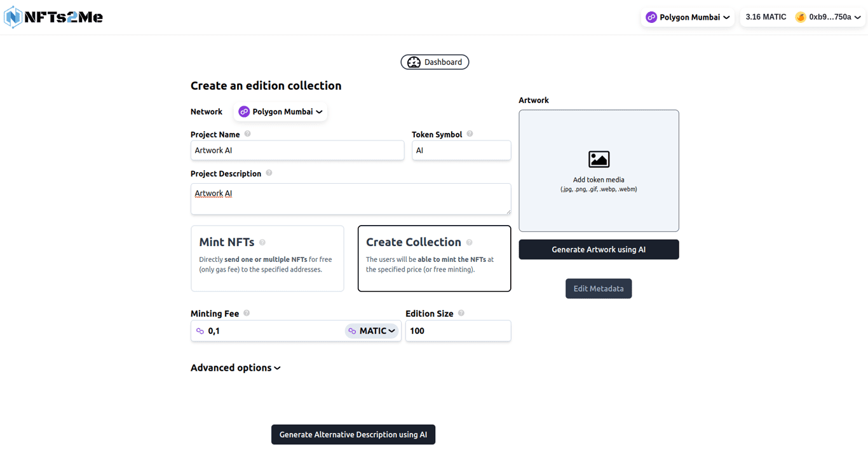Screen dimensions: 868x466
Task: Click help icon next to Edition Size
Action: (461, 313)
